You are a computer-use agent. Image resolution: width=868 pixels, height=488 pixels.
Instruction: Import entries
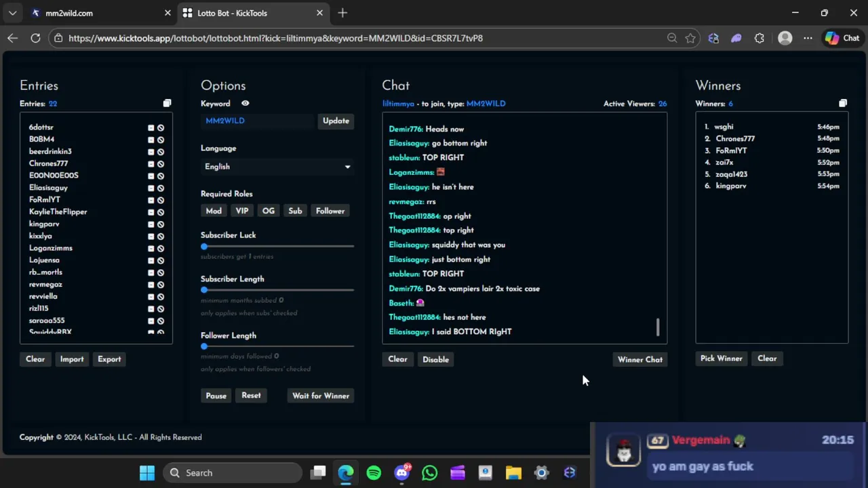point(72,359)
